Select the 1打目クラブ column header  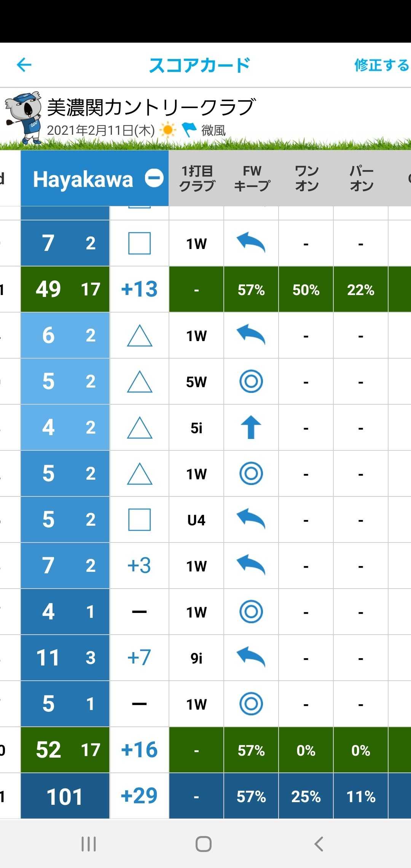tap(196, 178)
